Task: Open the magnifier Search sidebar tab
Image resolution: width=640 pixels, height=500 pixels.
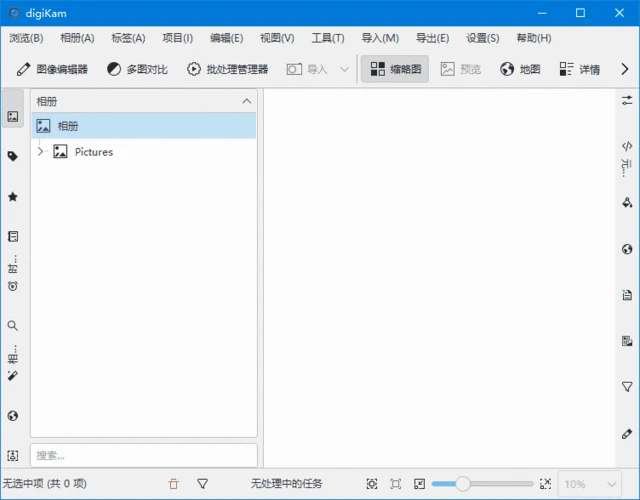Action: pos(12,326)
